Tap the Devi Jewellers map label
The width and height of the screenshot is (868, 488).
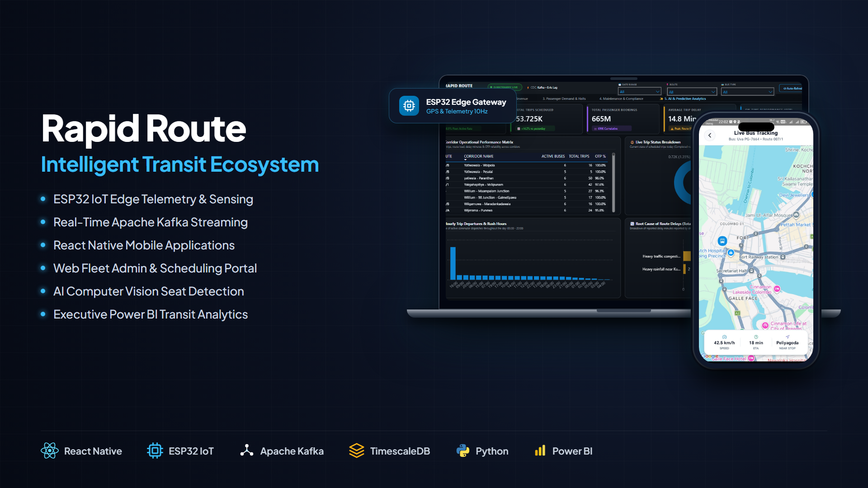pos(794,195)
